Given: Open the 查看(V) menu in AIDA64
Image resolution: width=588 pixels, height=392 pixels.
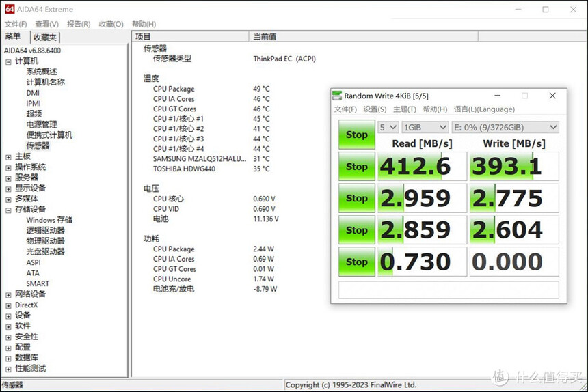Looking at the screenshot, I should click(x=47, y=24).
